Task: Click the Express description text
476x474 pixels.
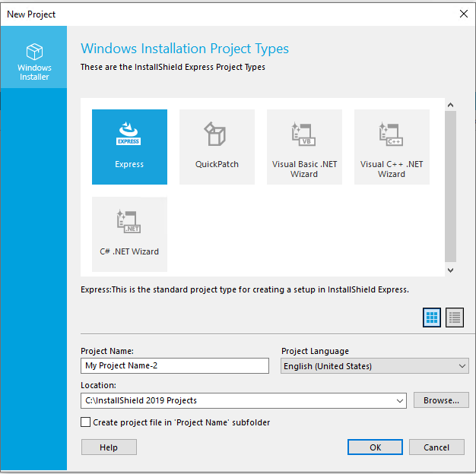Action: pos(245,289)
